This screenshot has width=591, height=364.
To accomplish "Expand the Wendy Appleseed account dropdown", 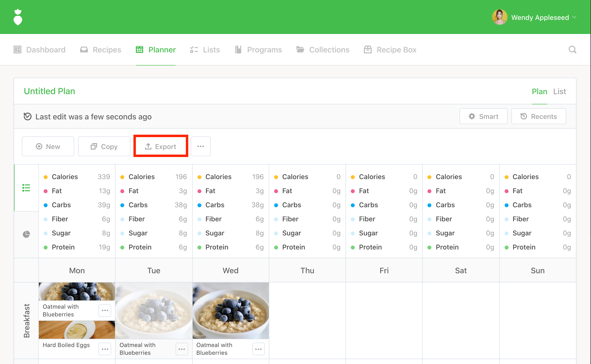I will [574, 17].
